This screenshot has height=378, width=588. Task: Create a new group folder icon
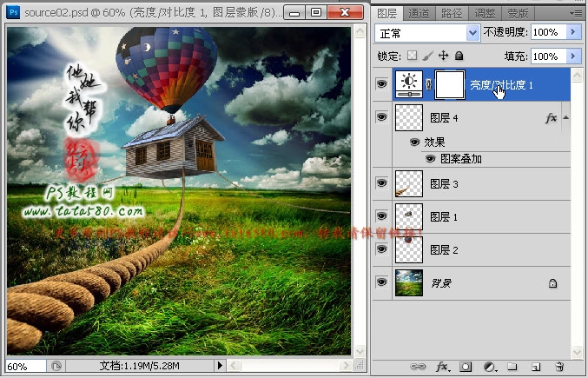point(512,367)
